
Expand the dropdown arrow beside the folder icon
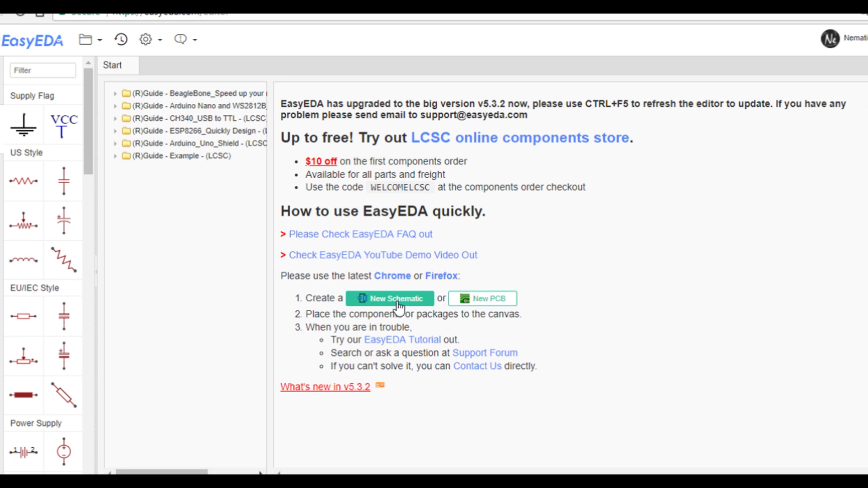pyautogui.click(x=100, y=40)
